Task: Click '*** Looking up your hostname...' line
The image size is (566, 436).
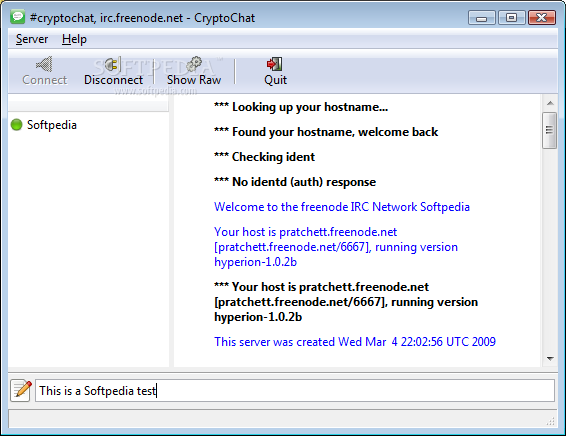Action: pos(301,107)
